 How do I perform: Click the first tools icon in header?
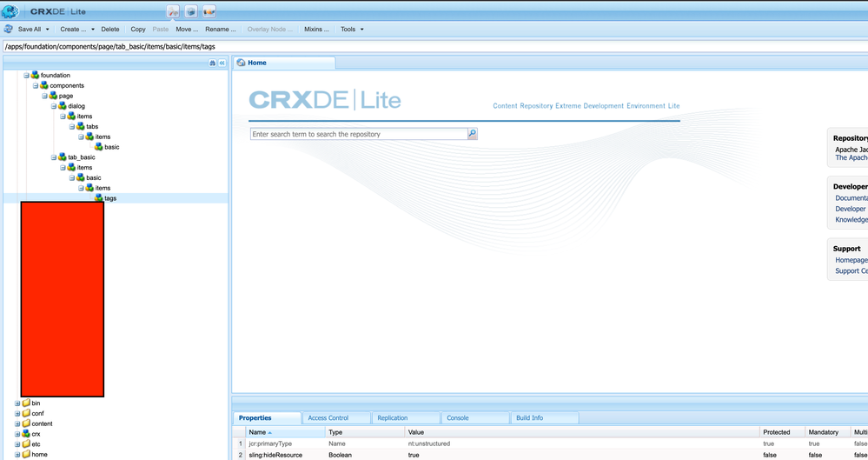tap(173, 11)
